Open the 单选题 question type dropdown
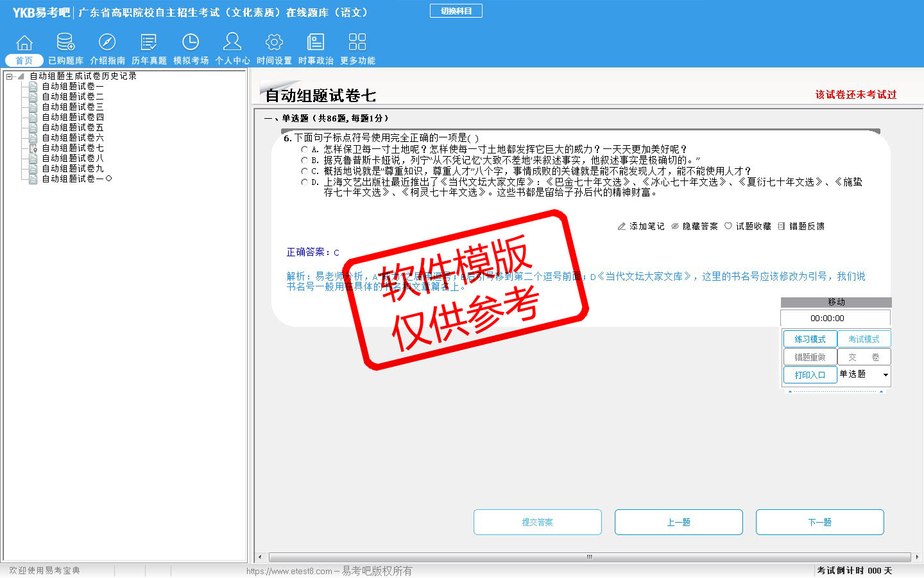The width and height of the screenshot is (924, 578). [x=864, y=374]
